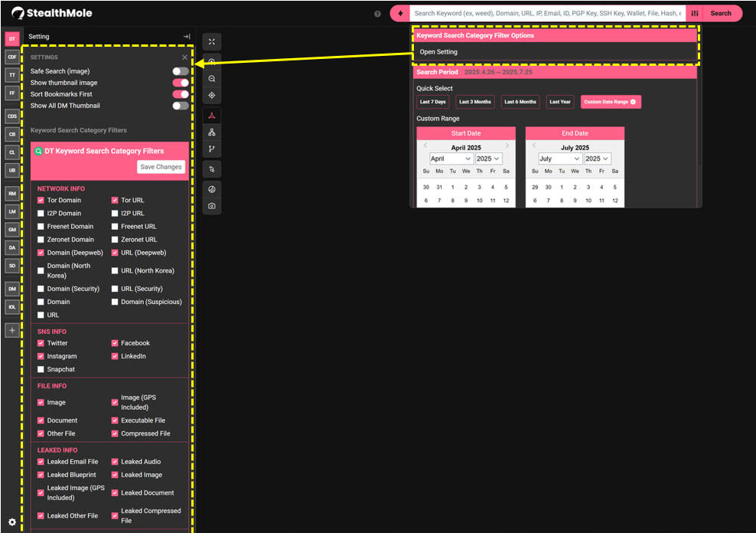The height and width of the screenshot is (533, 756).
Task: Check the Snapchat checkbox
Action: tap(41, 369)
